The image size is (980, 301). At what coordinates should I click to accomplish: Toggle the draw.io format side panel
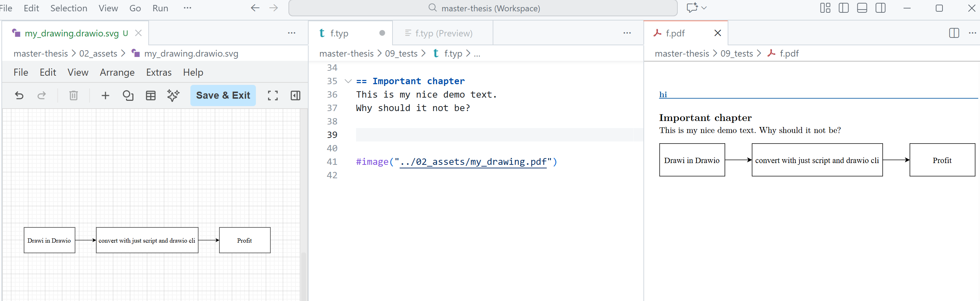295,95
